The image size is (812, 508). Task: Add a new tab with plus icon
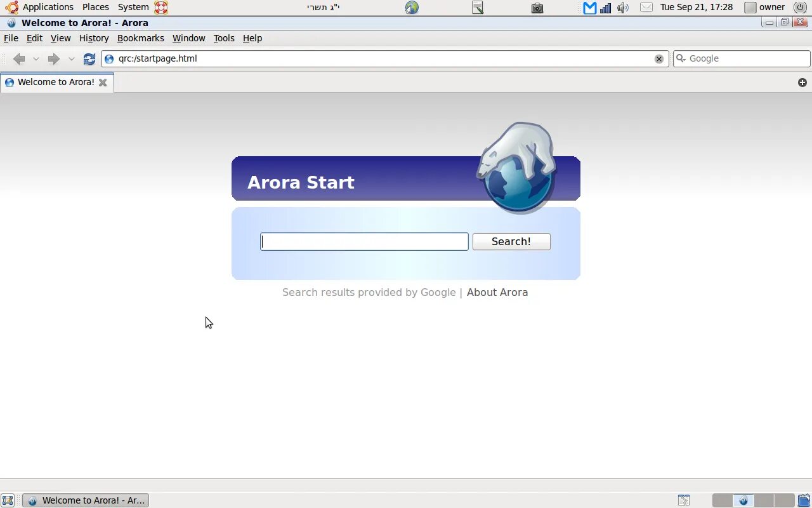coord(802,83)
